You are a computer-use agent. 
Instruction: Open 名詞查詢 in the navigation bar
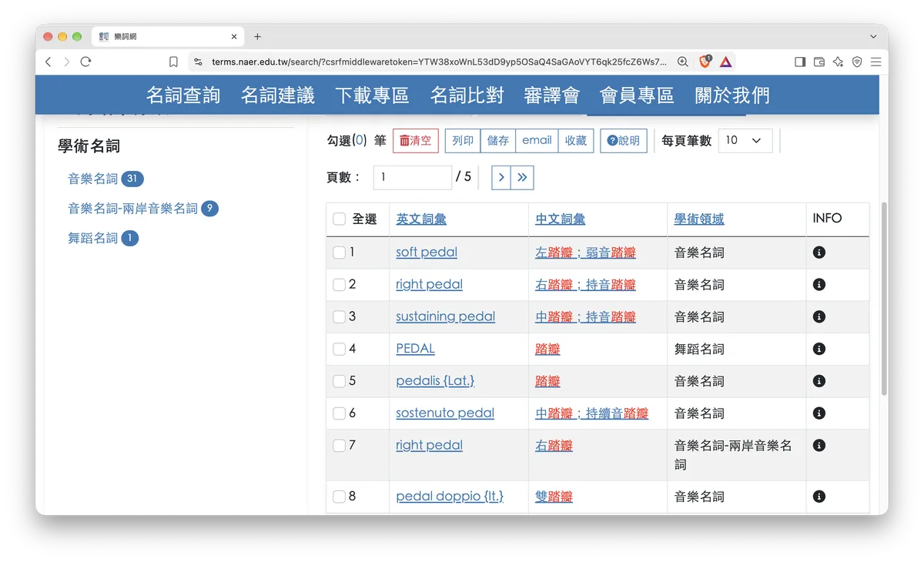[183, 95]
